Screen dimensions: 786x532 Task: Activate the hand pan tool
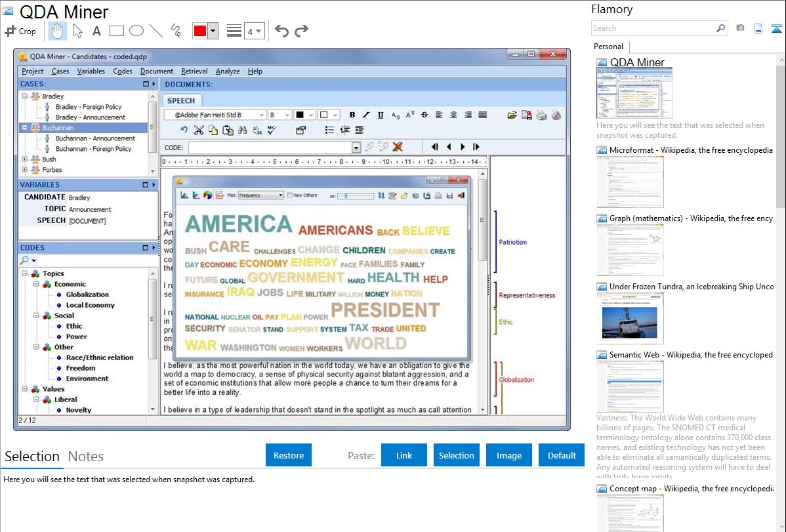point(57,31)
